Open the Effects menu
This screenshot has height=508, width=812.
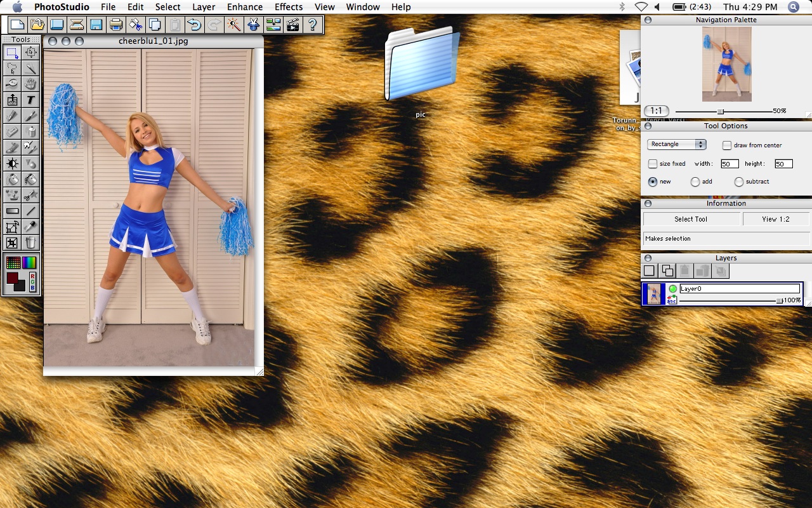tap(289, 7)
